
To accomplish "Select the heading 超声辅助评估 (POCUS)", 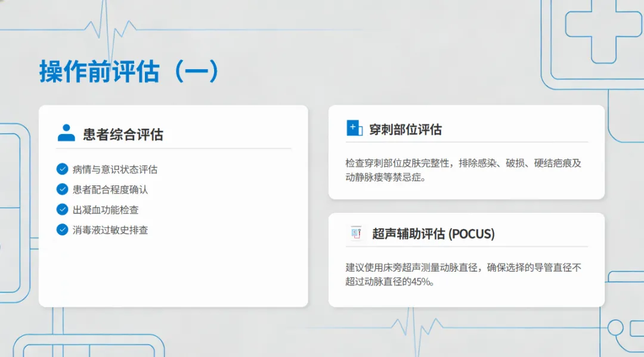I will 434,234.
